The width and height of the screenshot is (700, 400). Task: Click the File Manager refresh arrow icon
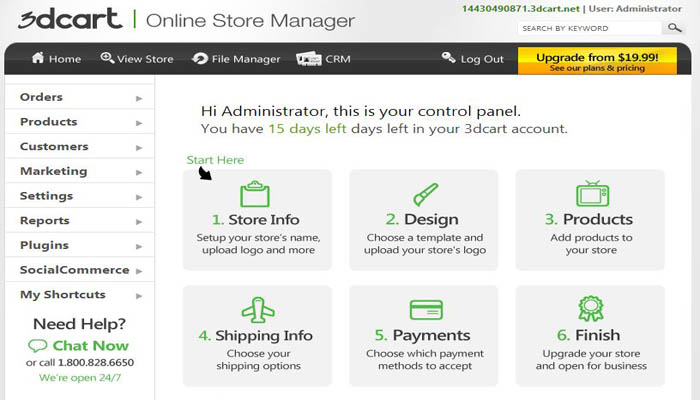[x=200, y=58]
